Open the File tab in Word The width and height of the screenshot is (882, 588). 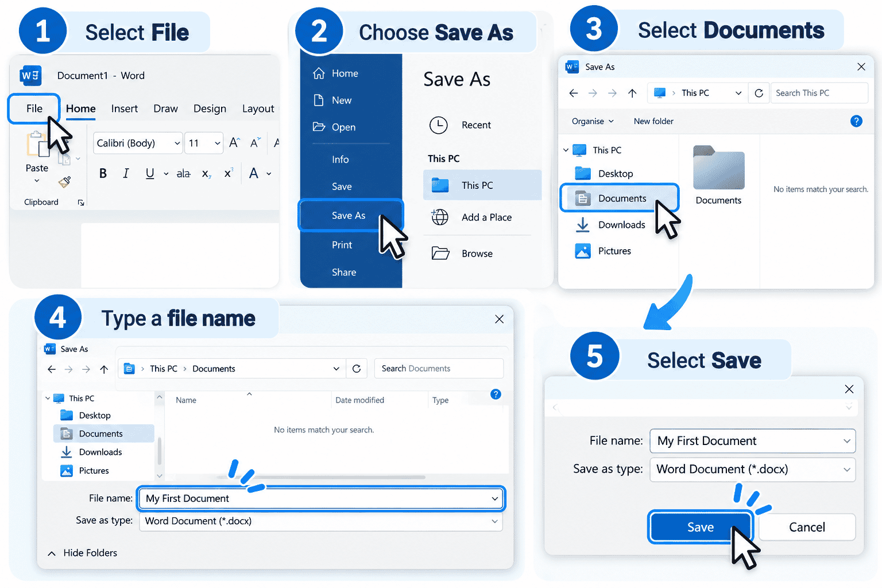click(34, 109)
